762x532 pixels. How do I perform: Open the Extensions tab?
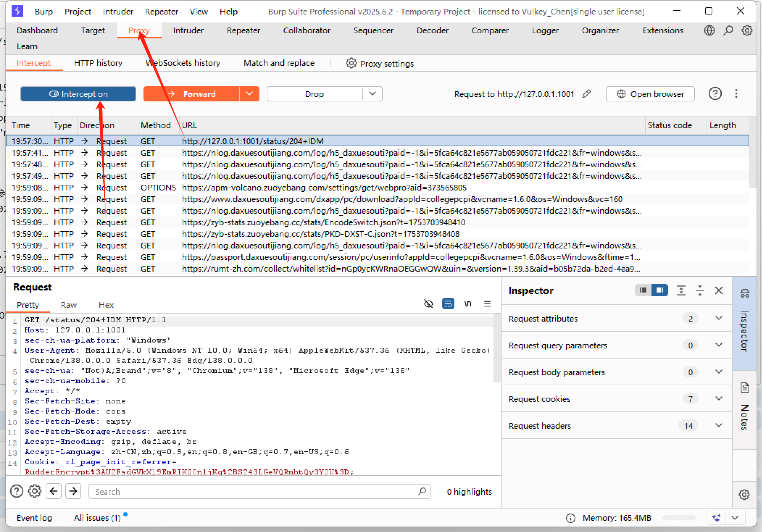click(663, 30)
